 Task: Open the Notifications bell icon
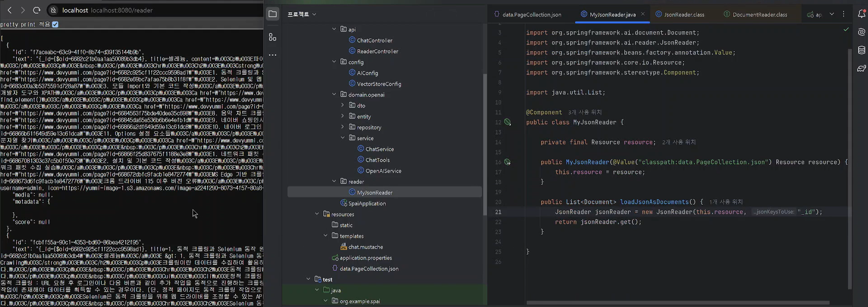(862, 14)
